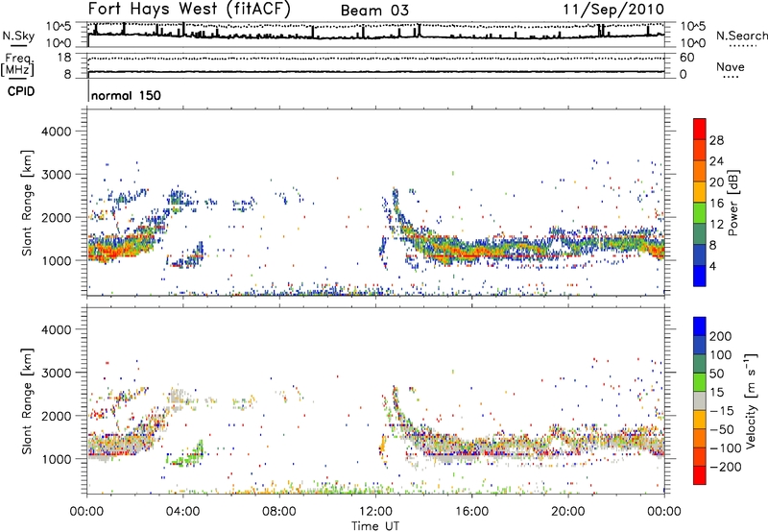This screenshot has width=768, height=532.
Task: Click the 'Power [dB]' colorbar label
Action: click(x=733, y=203)
